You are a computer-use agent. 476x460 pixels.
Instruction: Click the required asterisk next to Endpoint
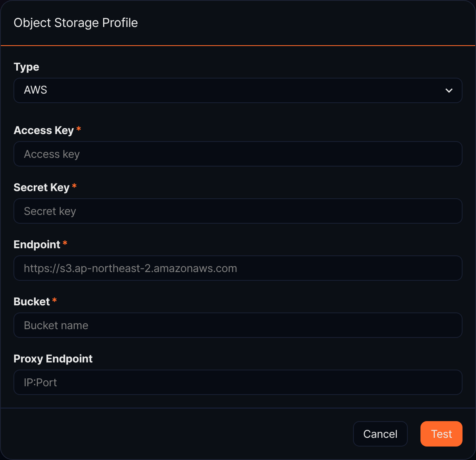click(x=65, y=243)
